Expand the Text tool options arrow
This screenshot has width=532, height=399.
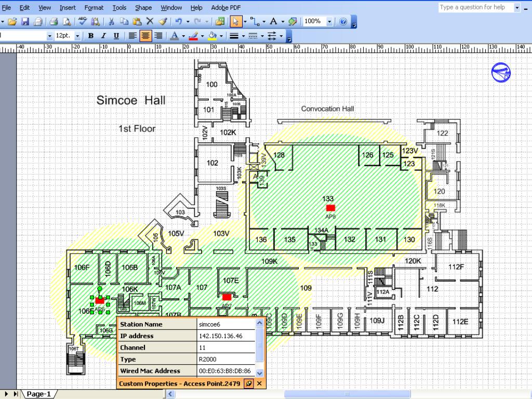(x=283, y=22)
